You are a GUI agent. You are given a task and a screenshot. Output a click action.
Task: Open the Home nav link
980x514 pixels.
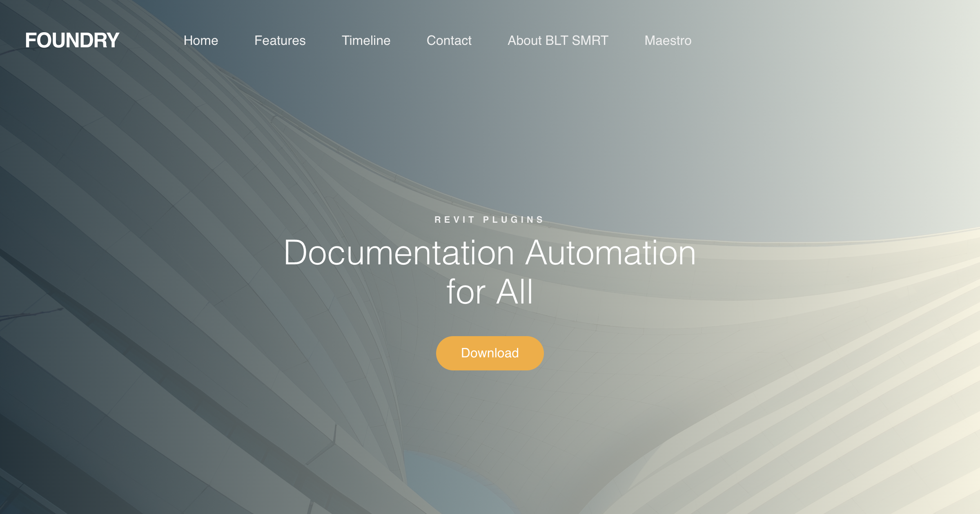[x=201, y=40]
